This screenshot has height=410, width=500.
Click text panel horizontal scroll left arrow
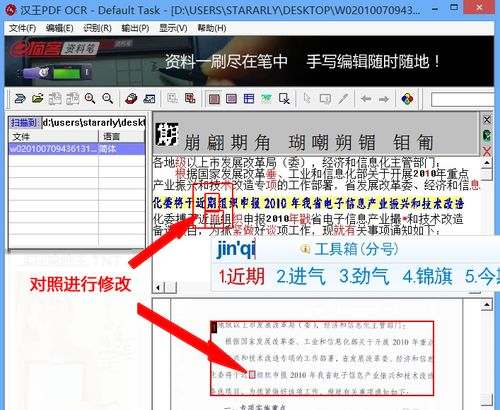[x=159, y=287]
